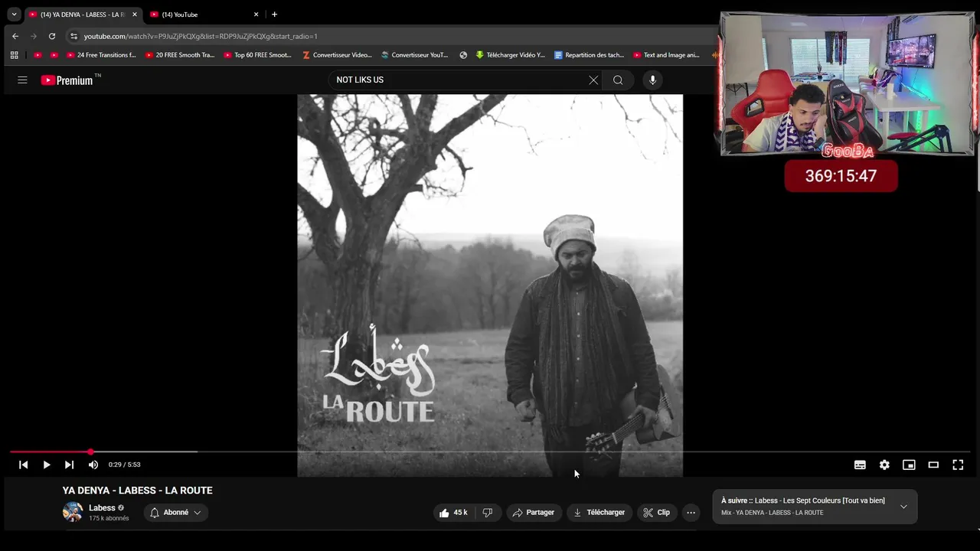The width and height of the screenshot is (980, 551).
Task: Open the Labess channel name link
Action: (x=102, y=508)
